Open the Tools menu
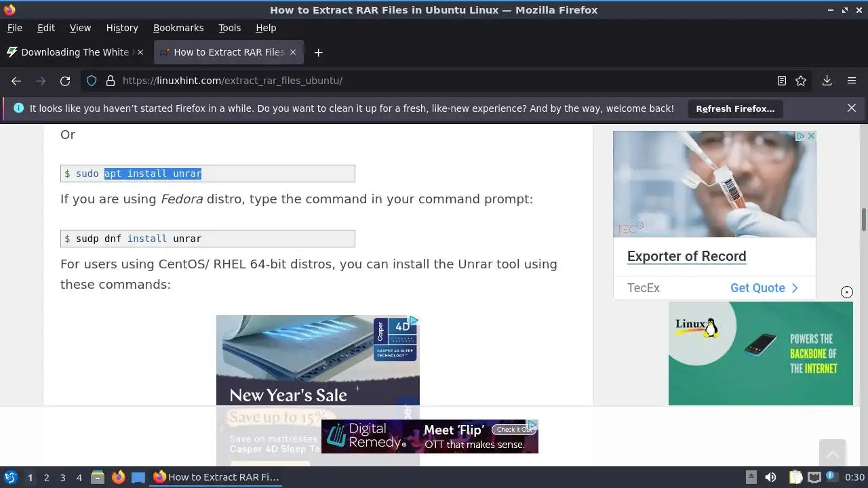 [229, 28]
